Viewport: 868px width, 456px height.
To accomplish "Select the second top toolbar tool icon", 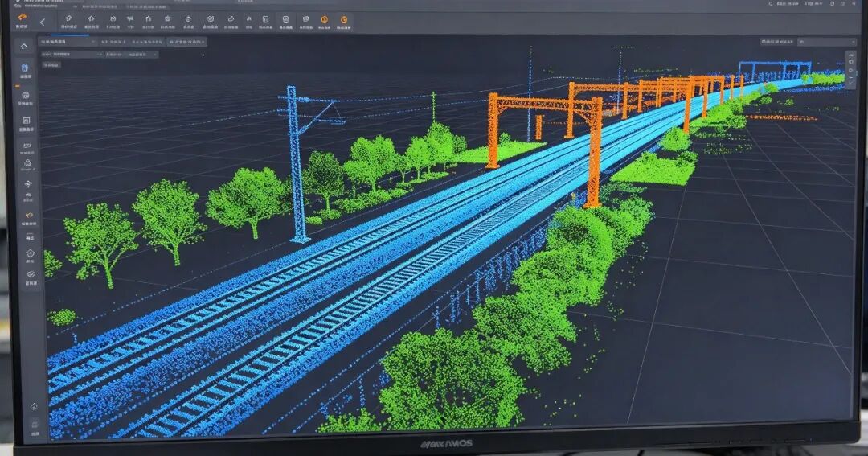I will pyautogui.click(x=92, y=18).
